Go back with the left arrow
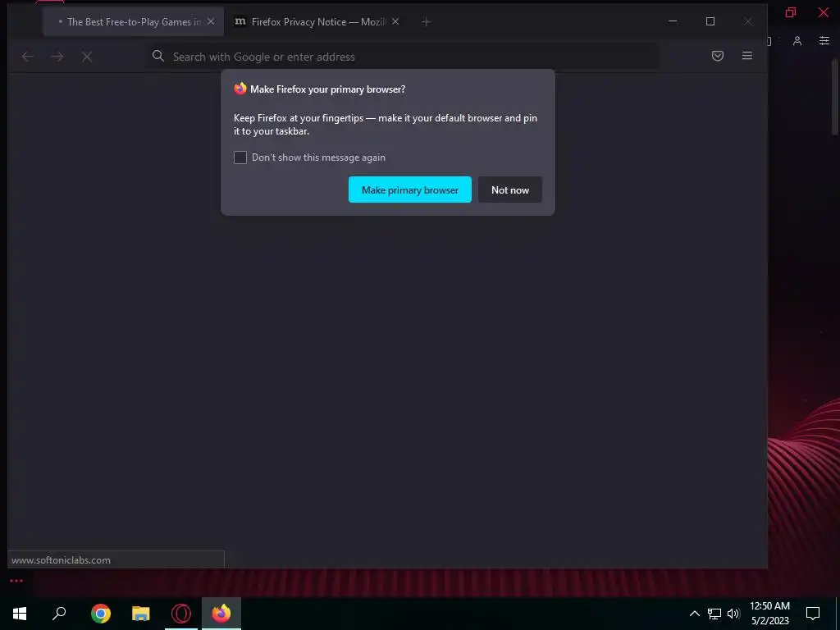 [x=27, y=57]
